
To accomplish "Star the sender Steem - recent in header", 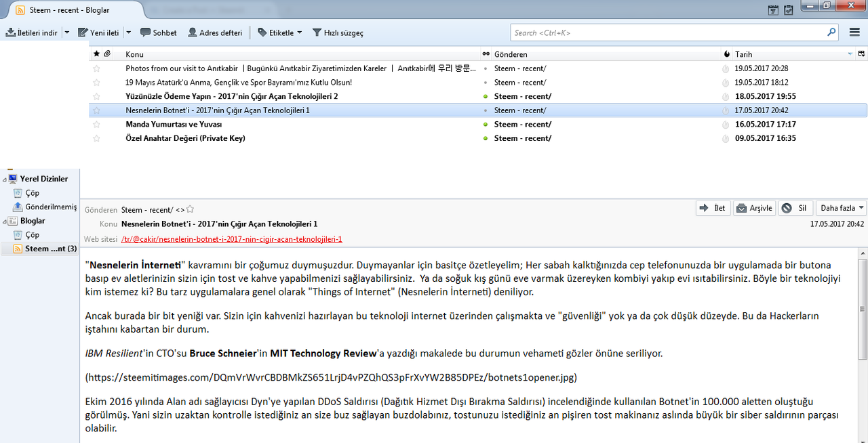I will [190, 209].
